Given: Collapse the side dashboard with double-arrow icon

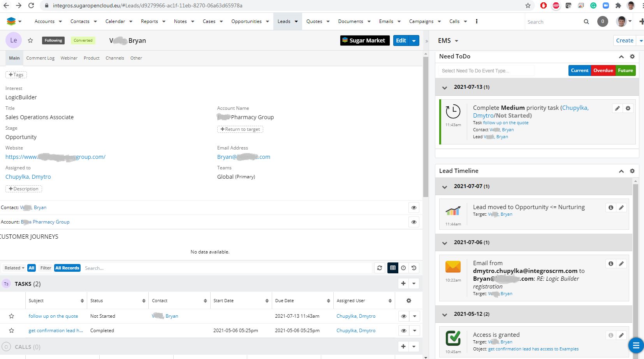Looking at the screenshot, I should coord(427,41).
